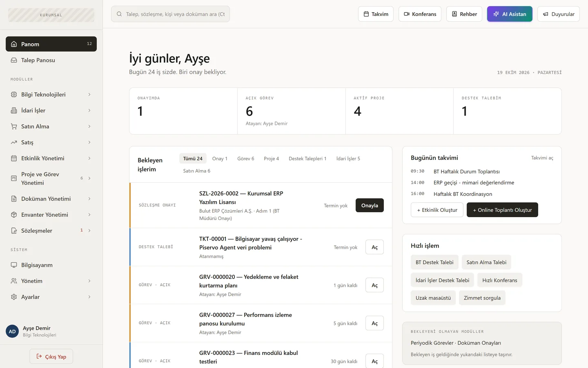Click the Sözleşmeler contract icon
Screen dimensions: 588x368
[14, 231]
